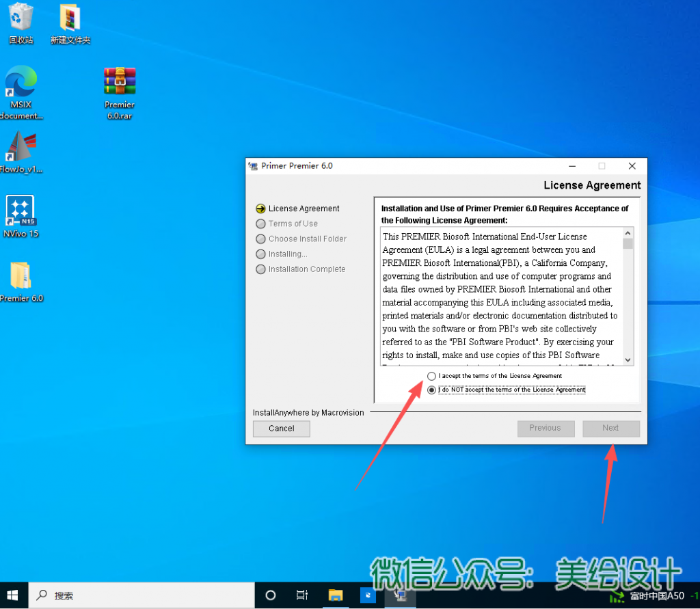This screenshot has width=700, height=609.
Task: Open the 新建文件夹 folder on desktop
Action: (70, 21)
